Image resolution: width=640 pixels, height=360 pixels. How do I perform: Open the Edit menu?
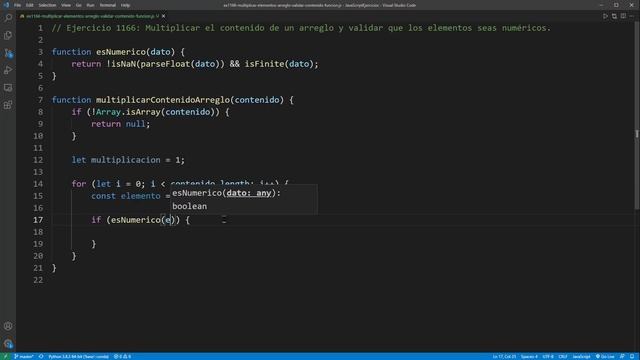point(30,5)
